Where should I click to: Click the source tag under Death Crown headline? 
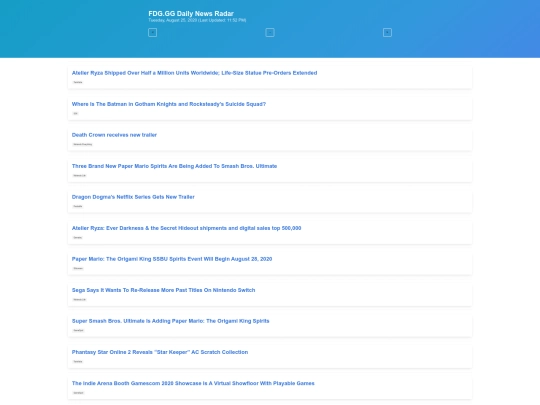83,144
